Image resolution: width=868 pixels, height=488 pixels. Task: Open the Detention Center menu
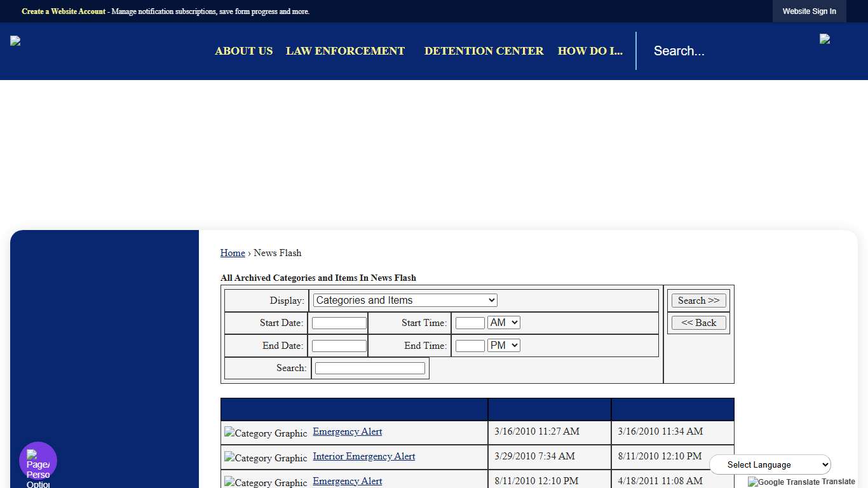click(484, 51)
